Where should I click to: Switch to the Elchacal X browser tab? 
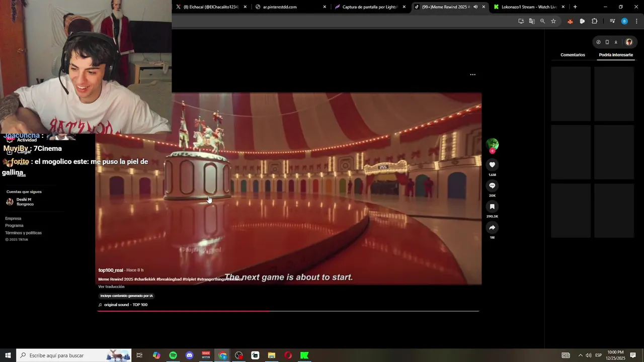pos(211,7)
